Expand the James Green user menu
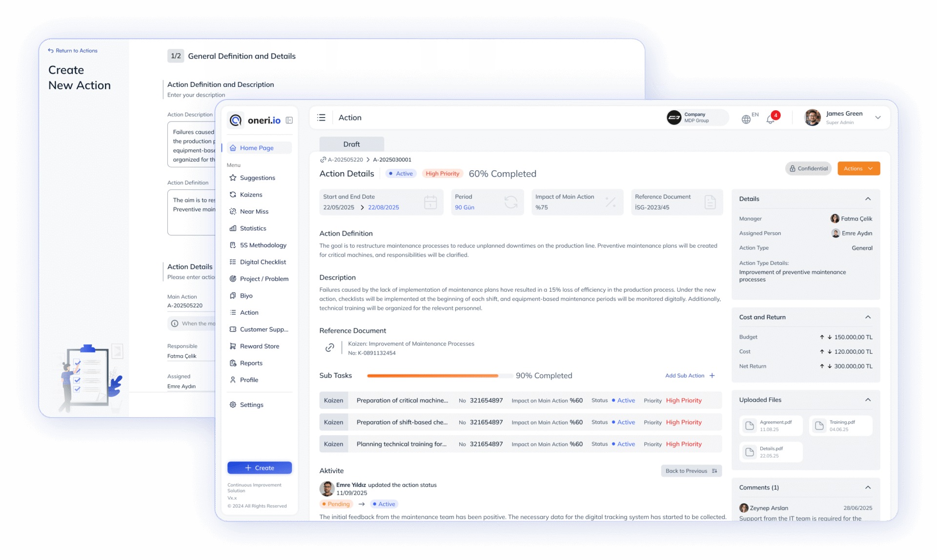 tap(877, 118)
